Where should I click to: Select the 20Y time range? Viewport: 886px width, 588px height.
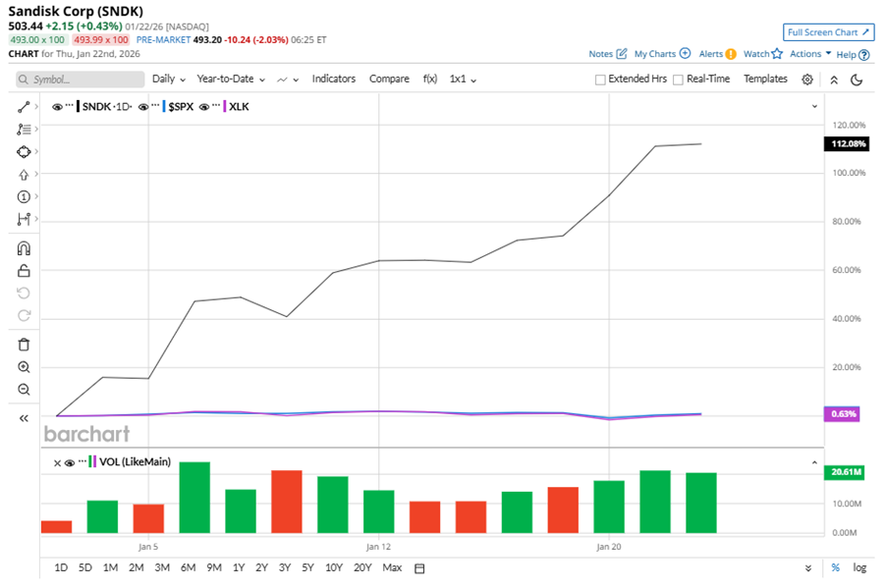coord(362,567)
